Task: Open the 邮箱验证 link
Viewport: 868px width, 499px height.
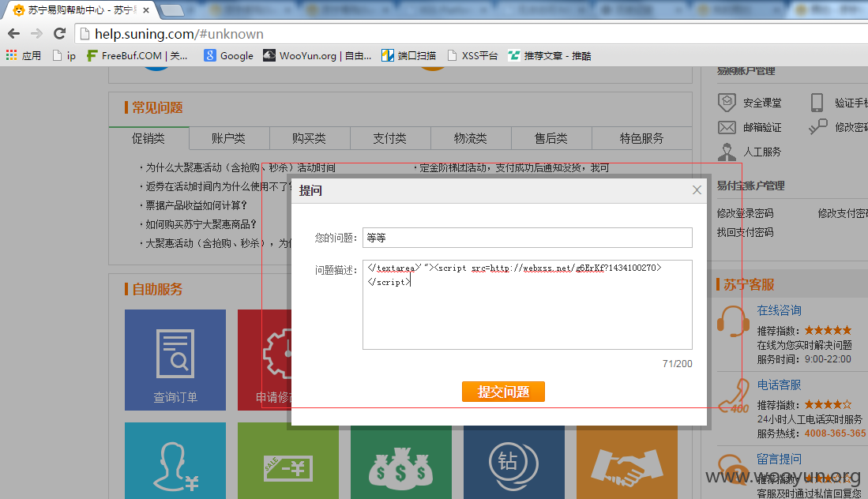Action: pyautogui.click(x=762, y=128)
